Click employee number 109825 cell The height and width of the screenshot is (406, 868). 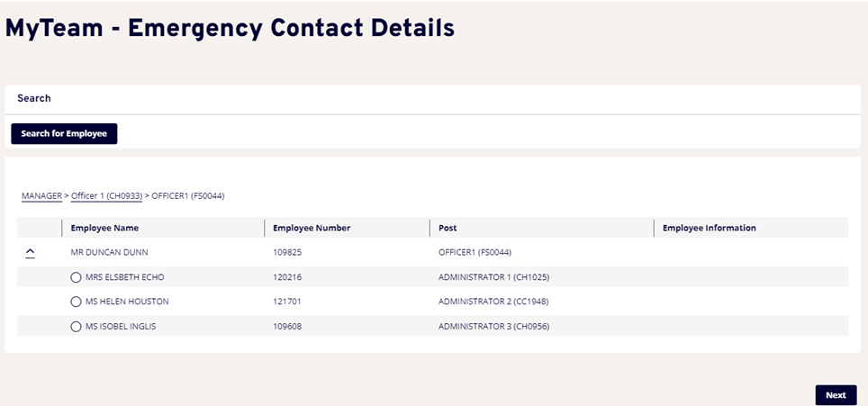pyautogui.click(x=286, y=252)
